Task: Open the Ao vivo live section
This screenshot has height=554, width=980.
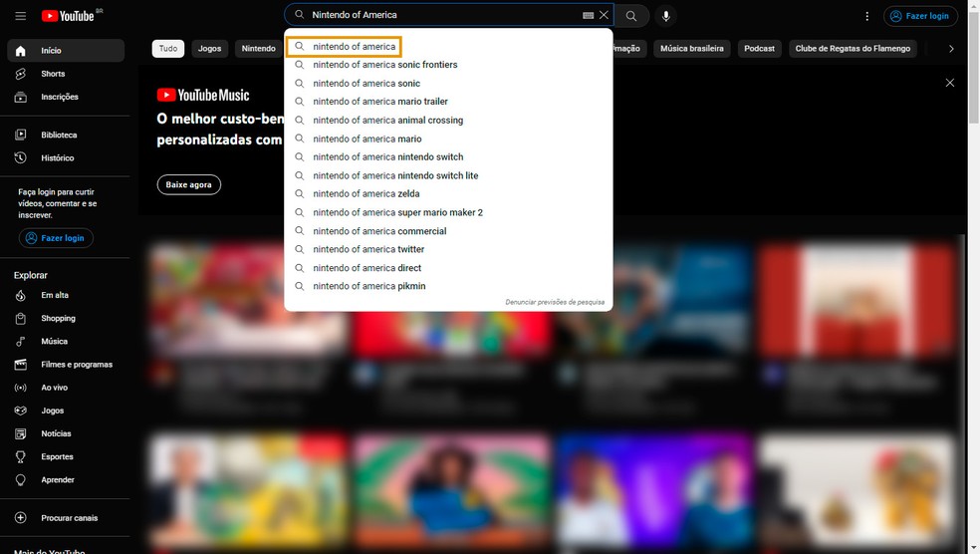Action: (66, 388)
